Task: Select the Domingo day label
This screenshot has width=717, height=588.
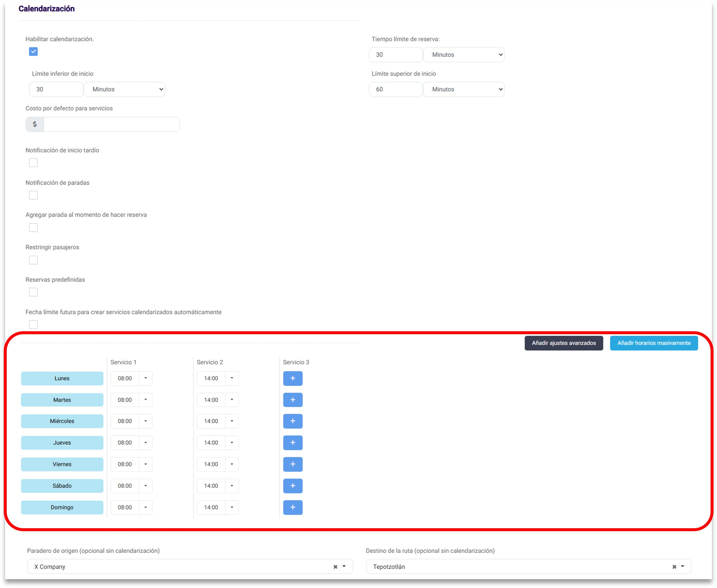Action: (x=62, y=507)
